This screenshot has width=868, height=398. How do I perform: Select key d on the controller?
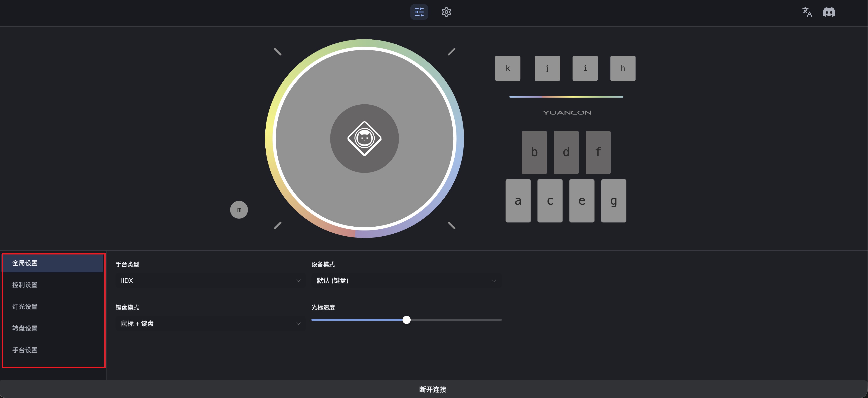(566, 152)
